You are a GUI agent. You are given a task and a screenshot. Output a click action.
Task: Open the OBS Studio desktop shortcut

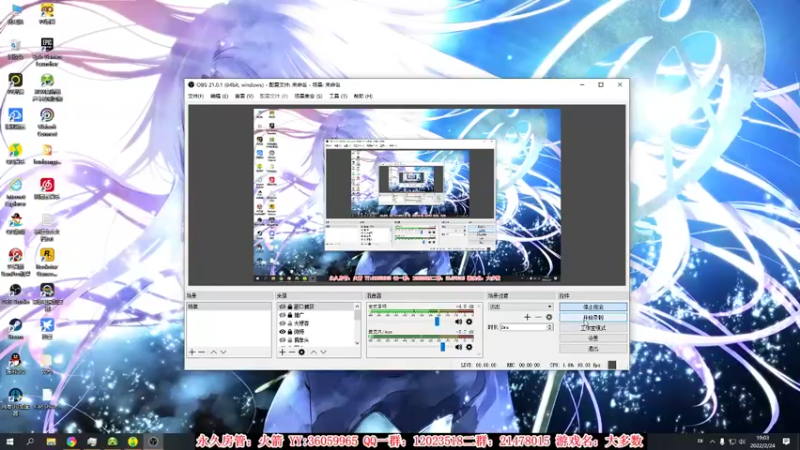click(x=15, y=294)
